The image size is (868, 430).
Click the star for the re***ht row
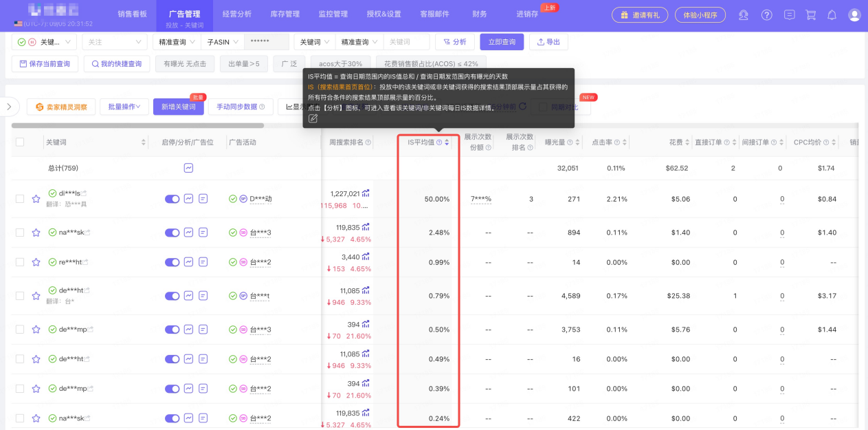coord(36,262)
